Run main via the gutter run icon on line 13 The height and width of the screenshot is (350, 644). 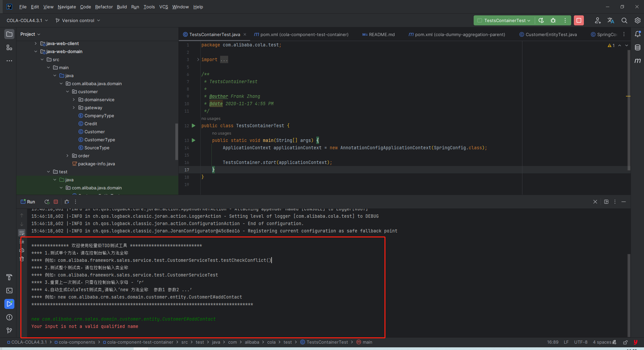[x=193, y=140]
